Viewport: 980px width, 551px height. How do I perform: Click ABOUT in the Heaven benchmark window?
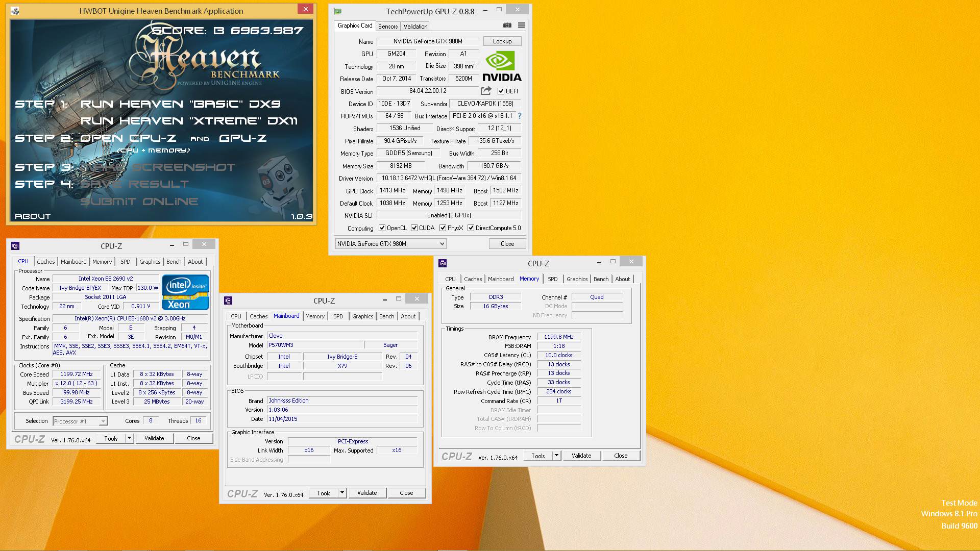[33, 216]
